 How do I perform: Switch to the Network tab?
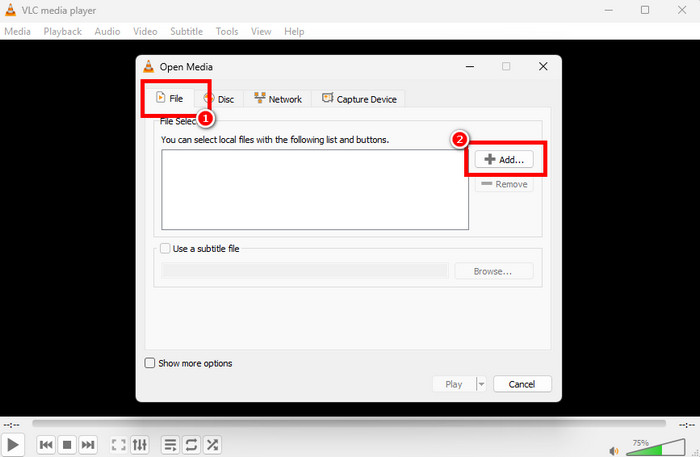[x=278, y=99]
